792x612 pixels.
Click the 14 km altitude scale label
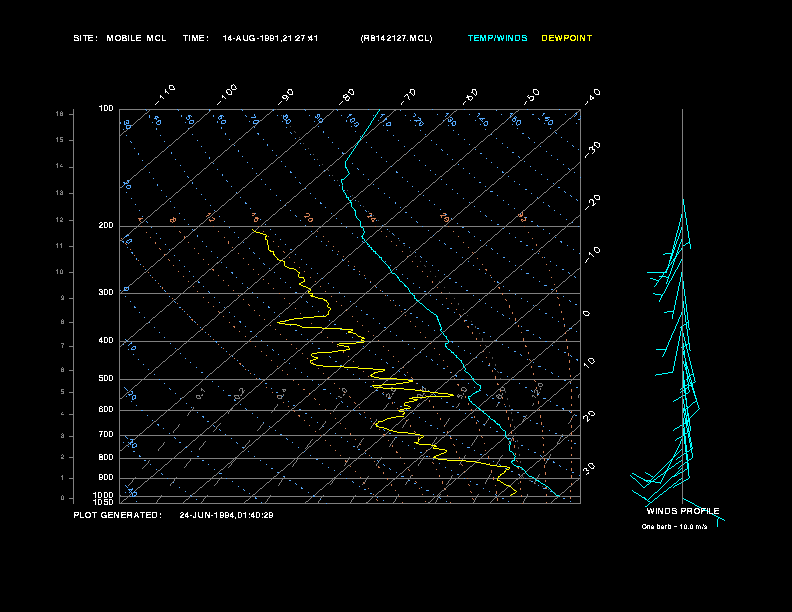[x=60, y=166]
